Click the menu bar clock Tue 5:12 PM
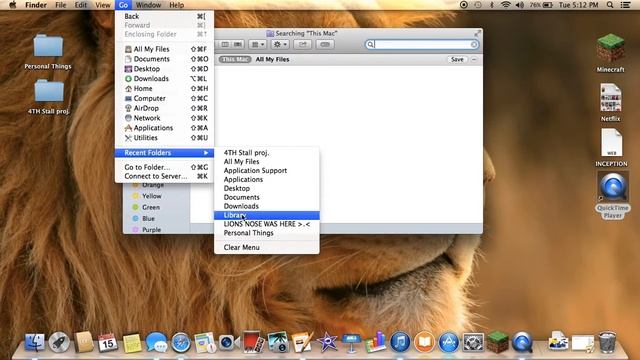 578,5
